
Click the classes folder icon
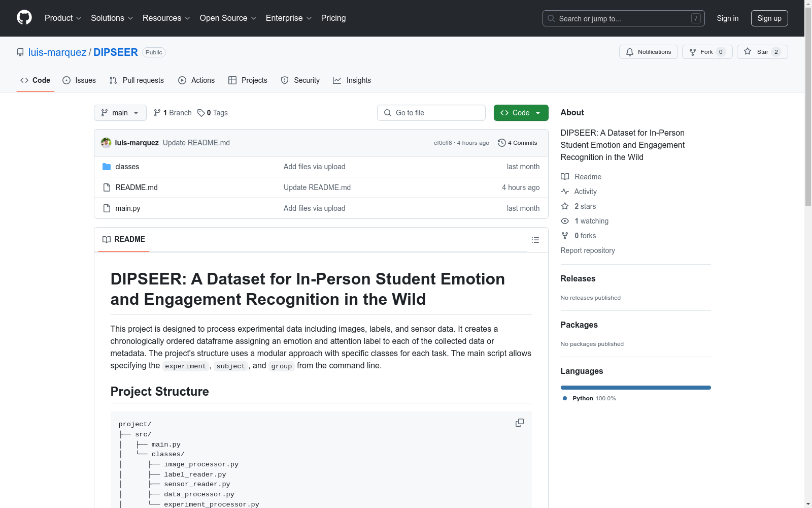tap(107, 167)
